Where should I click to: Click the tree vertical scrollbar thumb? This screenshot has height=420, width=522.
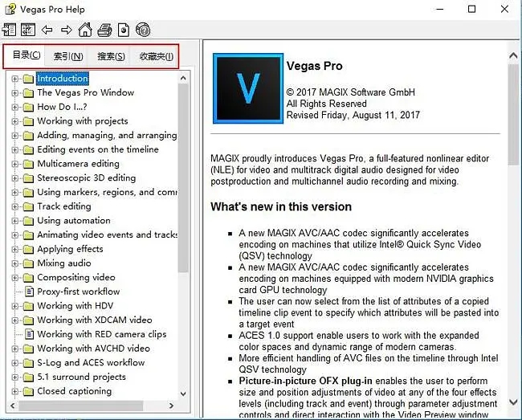(x=183, y=178)
